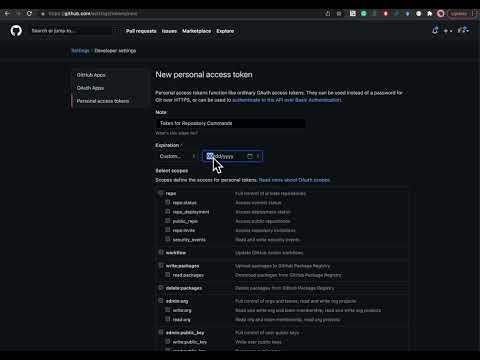This screenshot has height=360, width=480.
Task: Click 'Upload packages to GitHub Package Registry' text
Action: point(282,266)
